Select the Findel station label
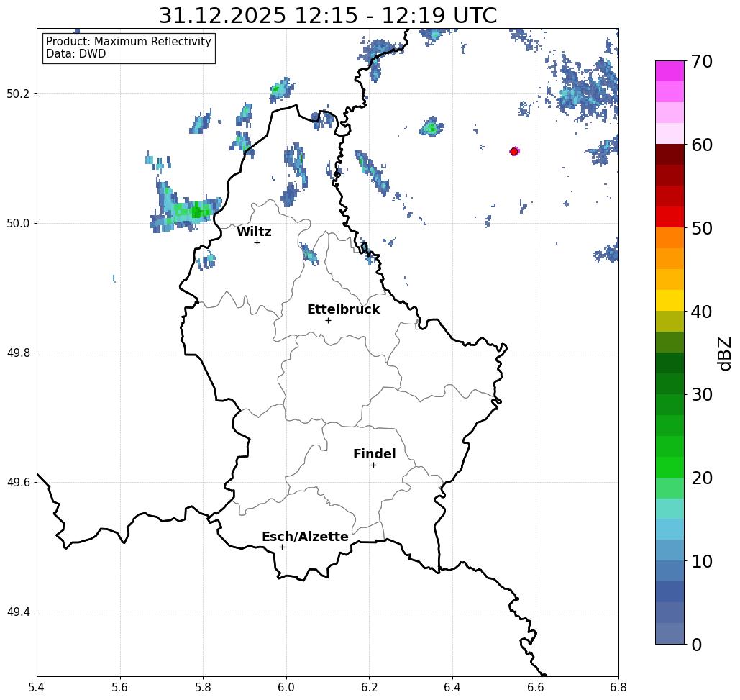Image resolution: width=740 pixels, height=700 pixels. pyautogui.click(x=374, y=454)
